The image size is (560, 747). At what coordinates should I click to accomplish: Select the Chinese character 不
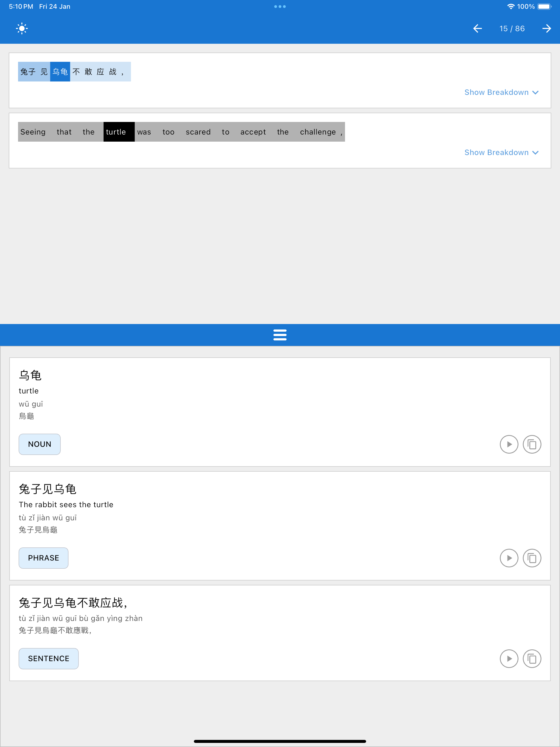[x=76, y=72]
